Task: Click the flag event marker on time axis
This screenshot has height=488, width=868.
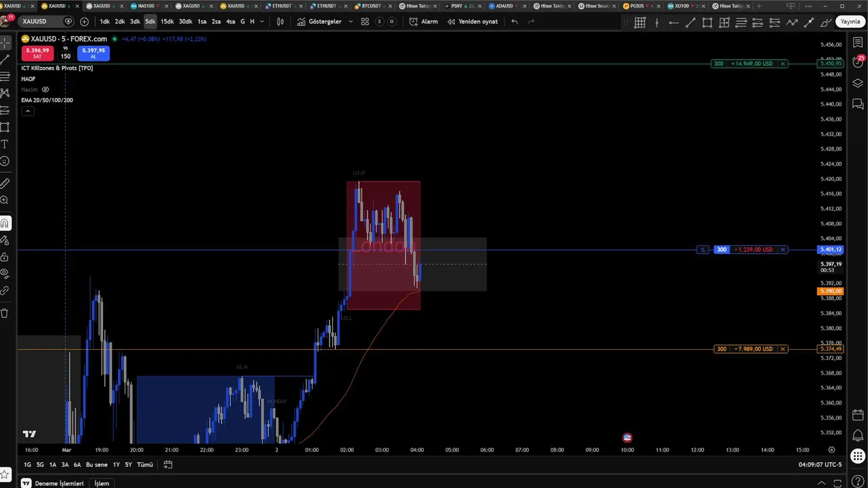Action: [x=627, y=438]
